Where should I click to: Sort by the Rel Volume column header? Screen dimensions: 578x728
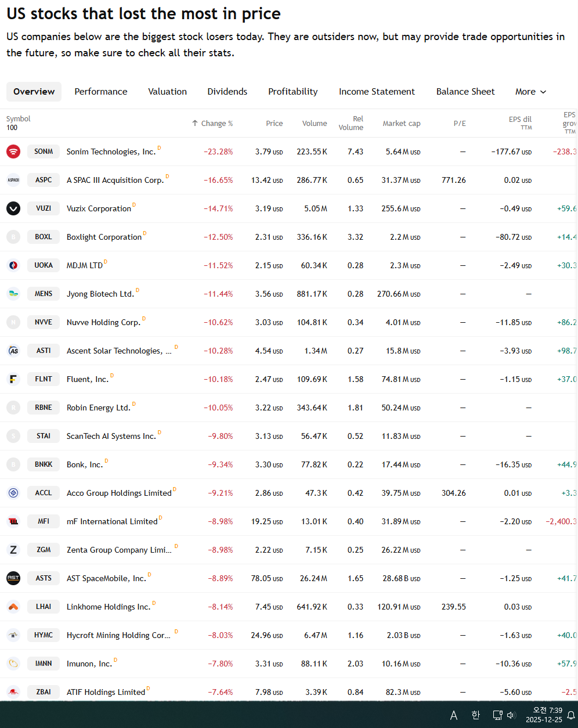tap(351, 123)
